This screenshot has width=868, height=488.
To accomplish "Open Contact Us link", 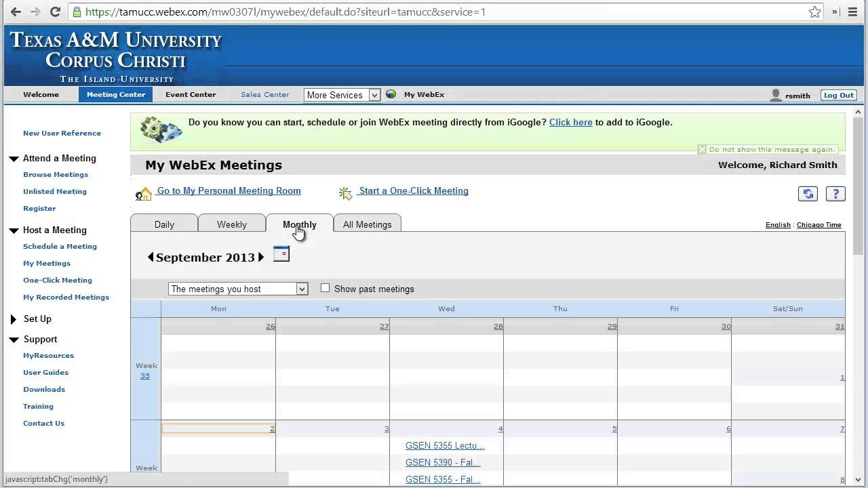I will (43, 424).
